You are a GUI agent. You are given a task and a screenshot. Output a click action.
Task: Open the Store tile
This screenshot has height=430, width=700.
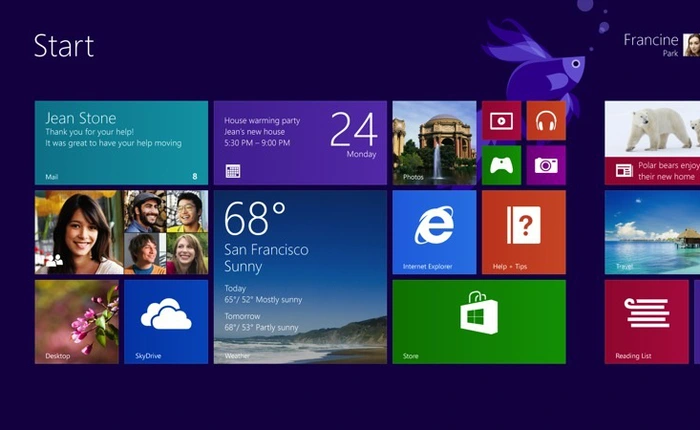pyautogui.click(x=479, y=321)
